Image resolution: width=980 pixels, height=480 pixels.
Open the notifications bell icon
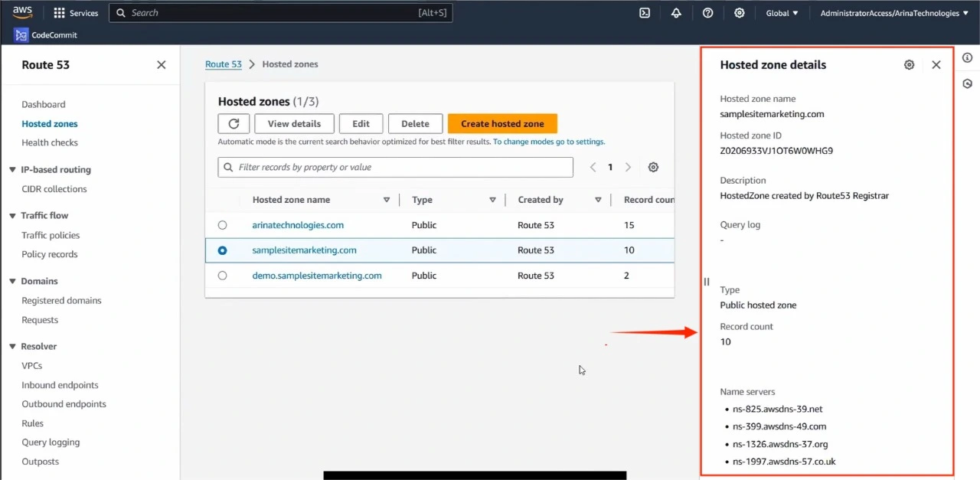coord(676,13)
